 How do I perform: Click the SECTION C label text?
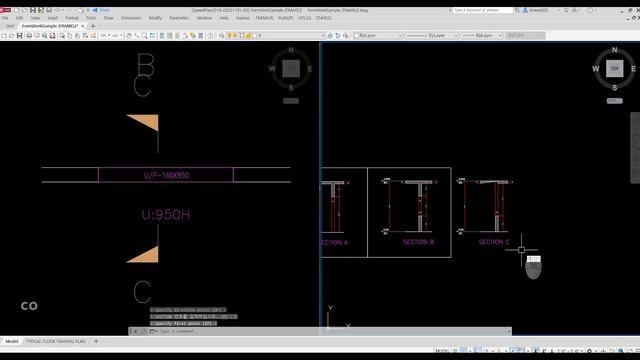point(494,242)
